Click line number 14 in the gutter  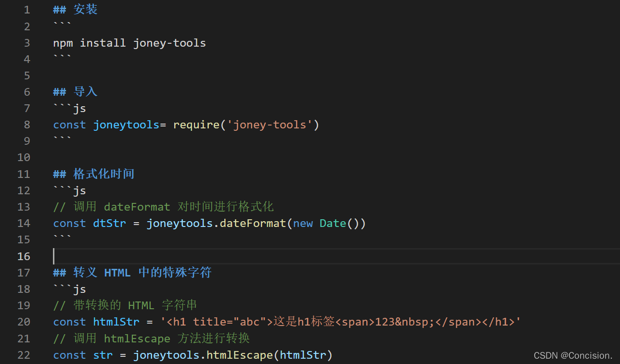(x=24, y=223)
